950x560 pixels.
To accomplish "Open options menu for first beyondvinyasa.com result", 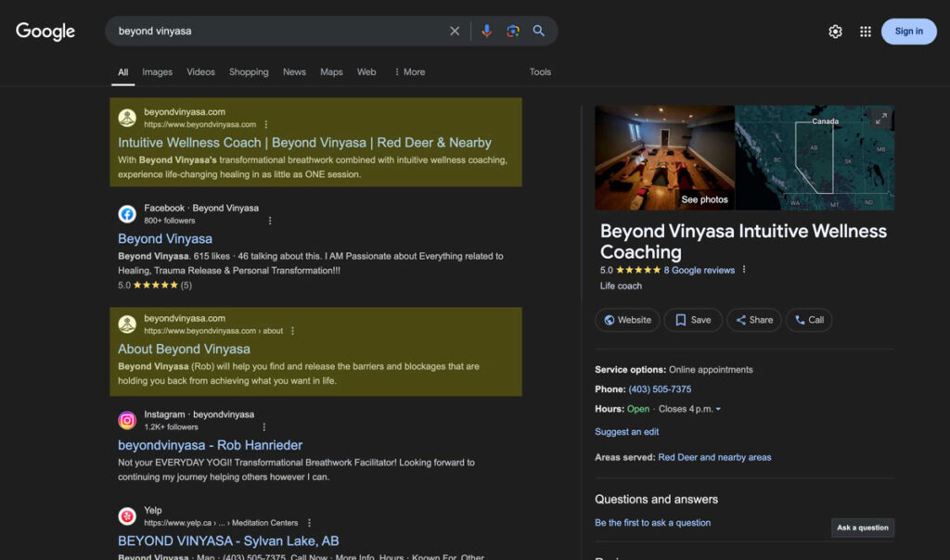I will (266, 125).
